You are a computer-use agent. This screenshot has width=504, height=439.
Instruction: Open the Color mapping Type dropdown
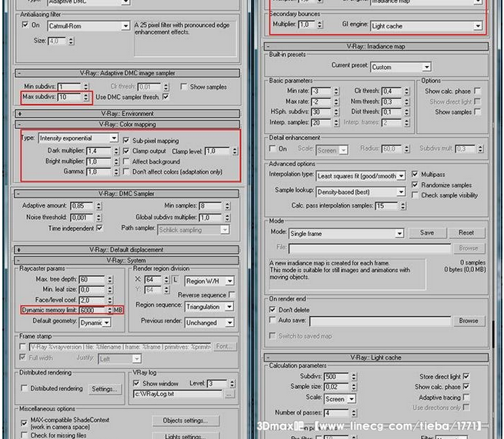point(78,138)
